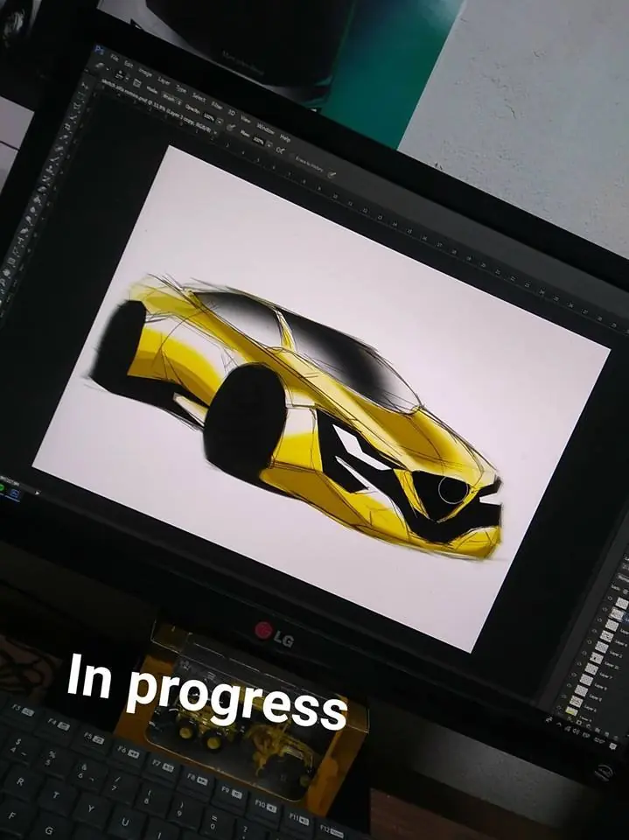629x840 pixels.
Task: Hide Layer 9 with its eye icon
Action: [574, 675]
